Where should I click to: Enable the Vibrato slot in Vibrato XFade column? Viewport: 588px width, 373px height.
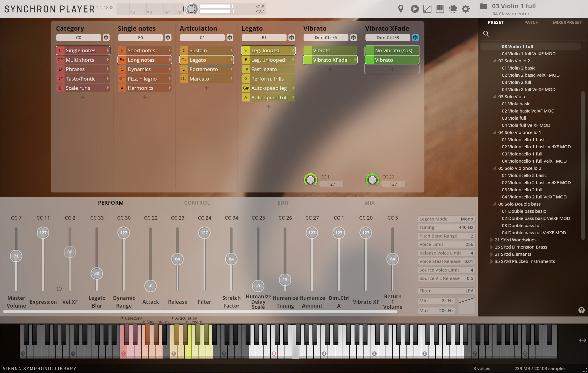(392, 60)
